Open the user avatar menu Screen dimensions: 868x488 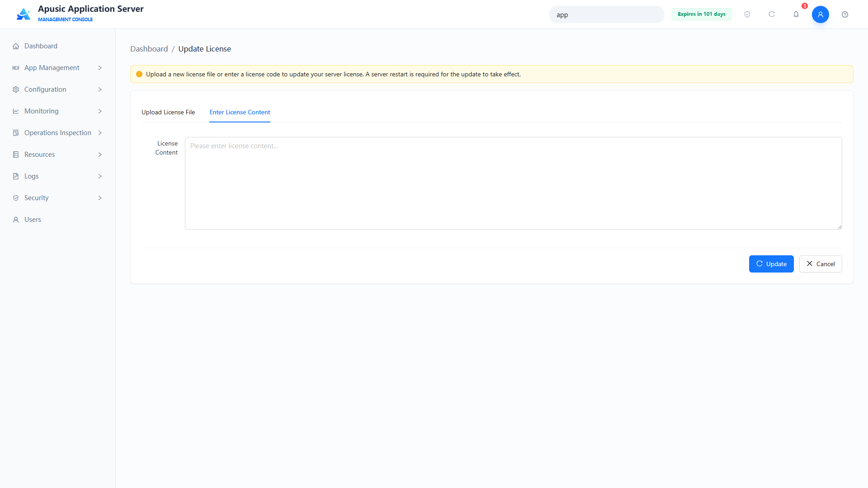(x=821, y=14)
